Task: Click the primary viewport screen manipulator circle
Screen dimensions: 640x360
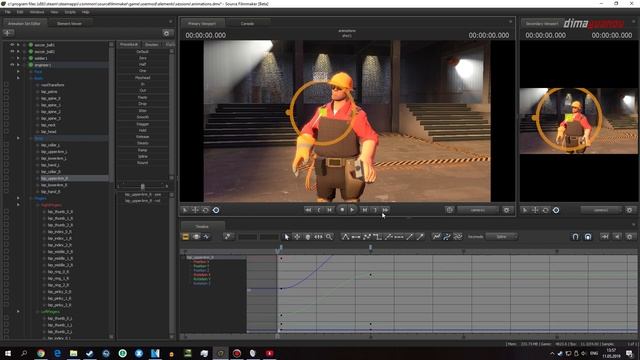Action: click(216, 210)
